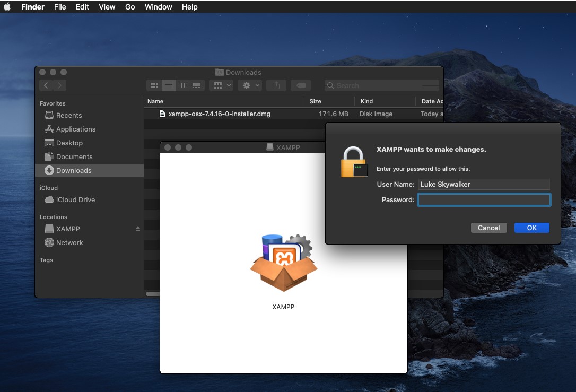Close the Downloads Finder window
Screen dimensions: 576x392
click(42, 72)
